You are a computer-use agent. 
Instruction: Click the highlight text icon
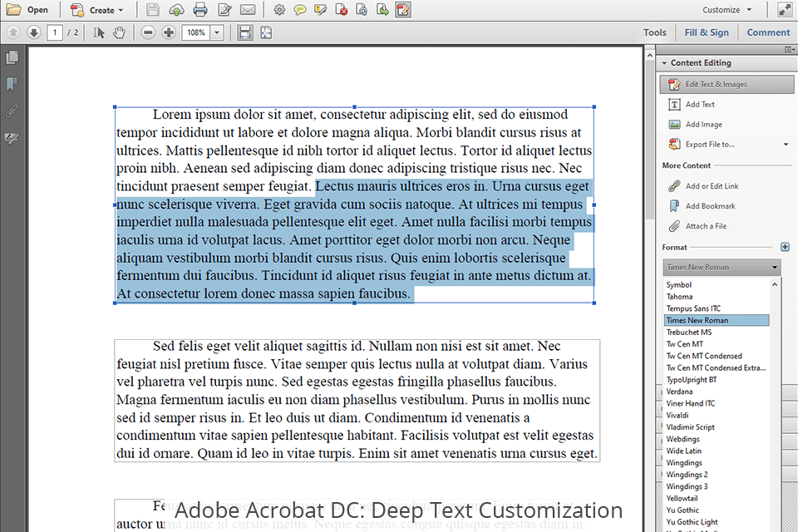[320, 10]
